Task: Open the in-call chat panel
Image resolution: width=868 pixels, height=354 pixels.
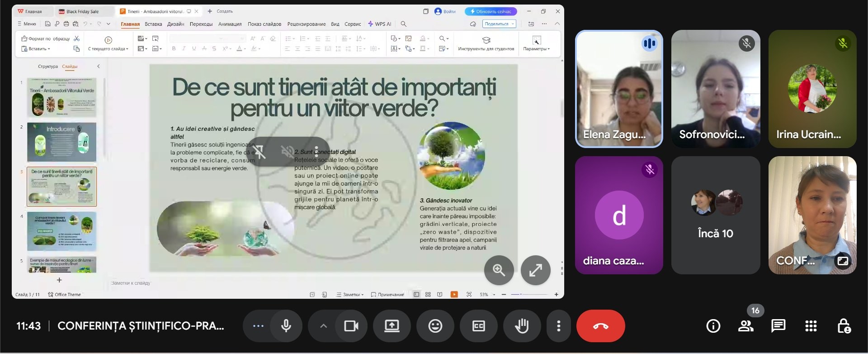Action: (778, 326)
